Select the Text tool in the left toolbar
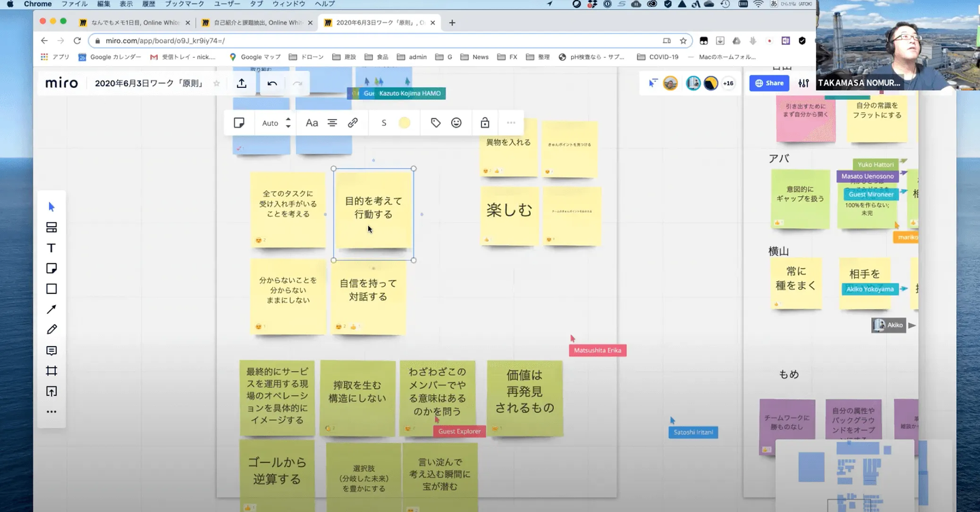Viewport: 980px width, 512px height. tap(51, 248)
